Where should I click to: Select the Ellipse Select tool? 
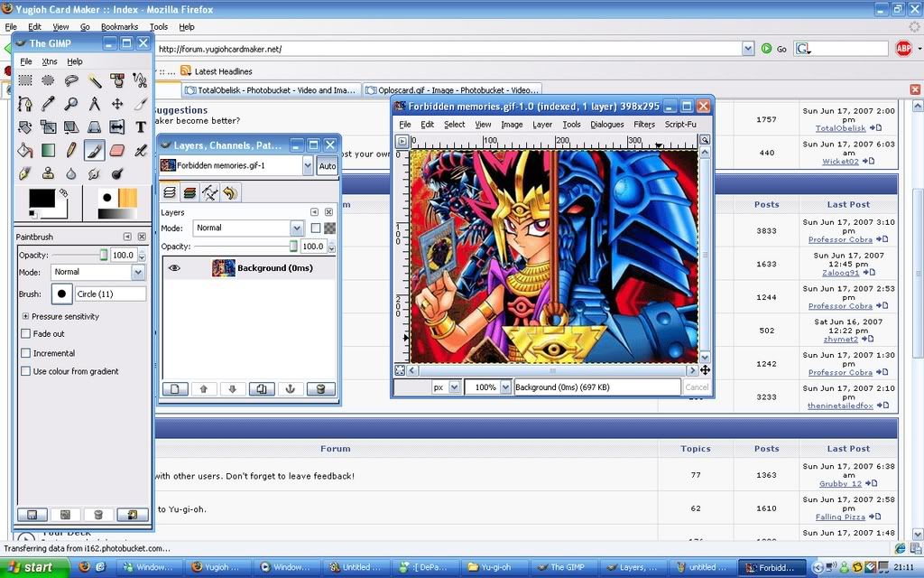pos(48,80)
